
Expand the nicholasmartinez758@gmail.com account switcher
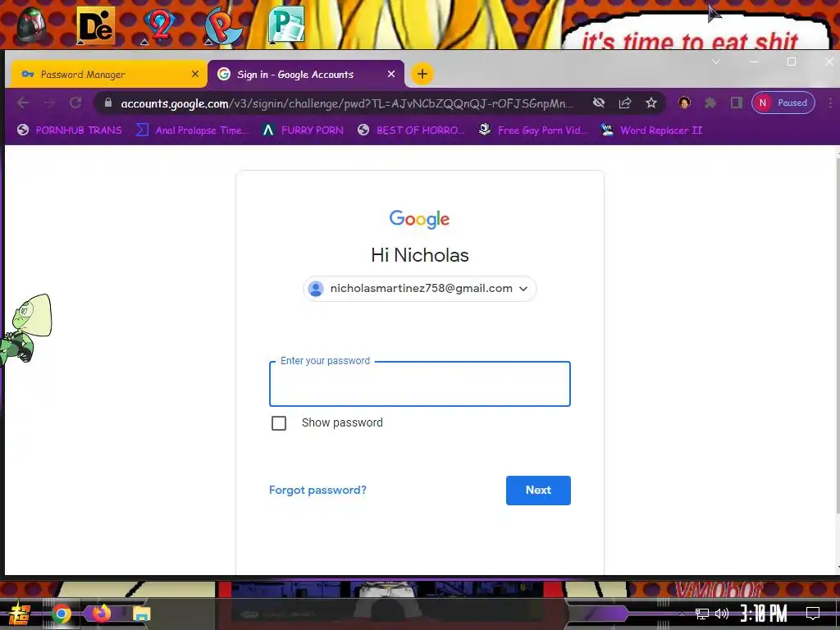[x=419, y=289]
